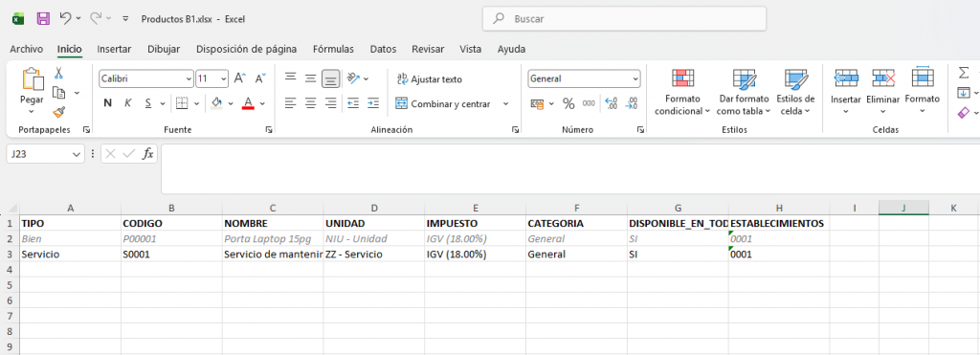
Task: Expand the fill color dropdown arrow
Action: coord(230,103)
